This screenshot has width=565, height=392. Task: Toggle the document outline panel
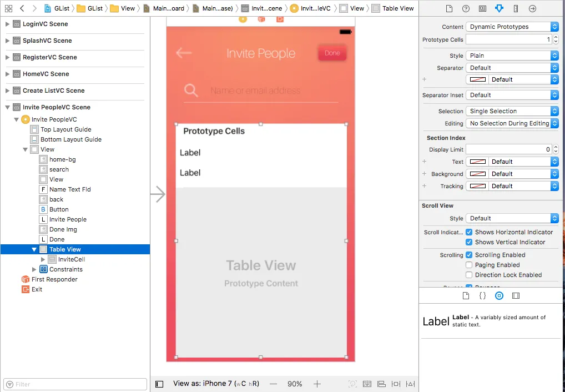(x=159, y=384)
